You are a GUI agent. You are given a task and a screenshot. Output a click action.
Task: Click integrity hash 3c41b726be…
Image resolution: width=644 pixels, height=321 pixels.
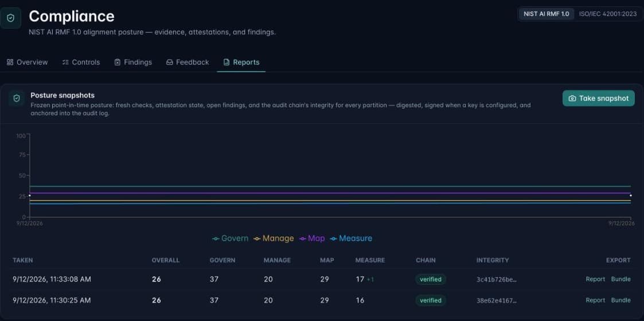(x=497, y=280)
